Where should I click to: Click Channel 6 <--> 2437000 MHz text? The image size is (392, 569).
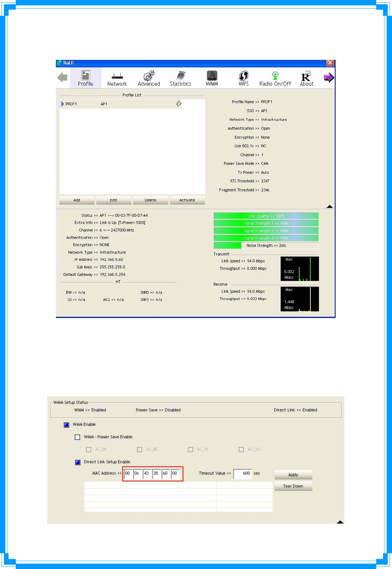click(x=117, y=230)
